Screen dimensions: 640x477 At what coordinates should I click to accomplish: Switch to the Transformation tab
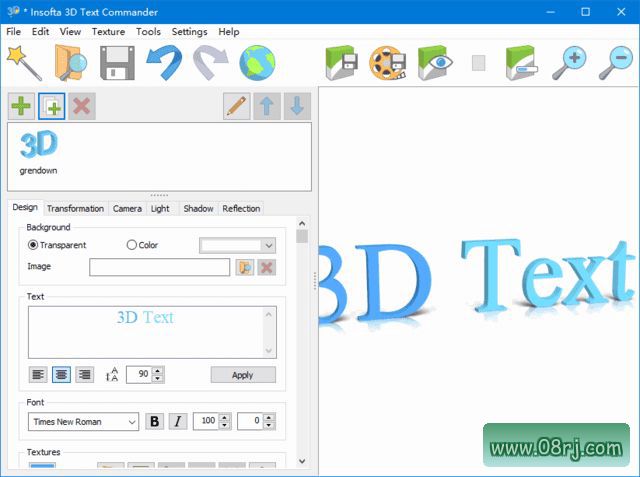pos(76,209)
